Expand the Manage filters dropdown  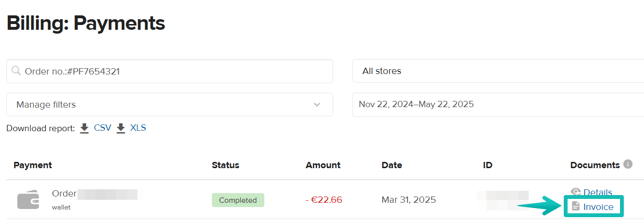(x=169, y=104)
